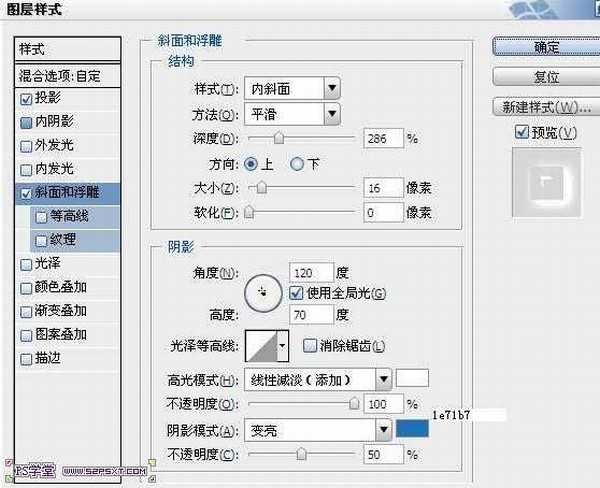This screenshot has height=488, width=600.
Task: Select the 上 direction radio button
Action: [250, 163]
